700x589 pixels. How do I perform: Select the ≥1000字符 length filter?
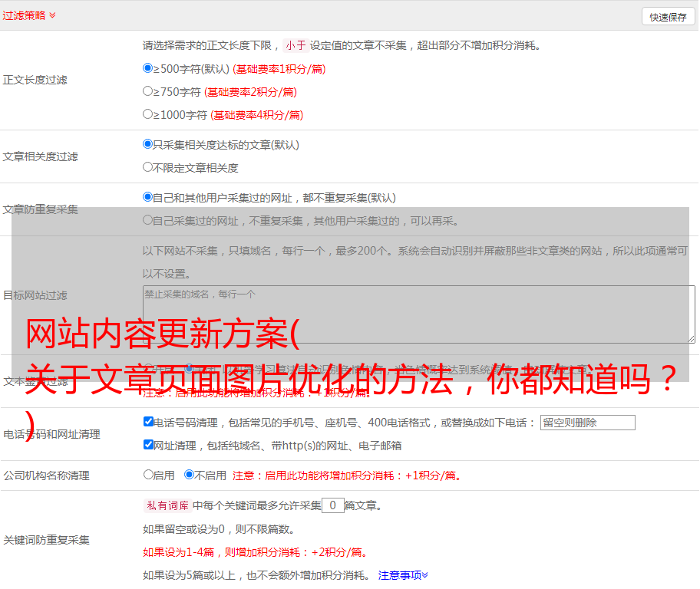(x=148, y=114)
